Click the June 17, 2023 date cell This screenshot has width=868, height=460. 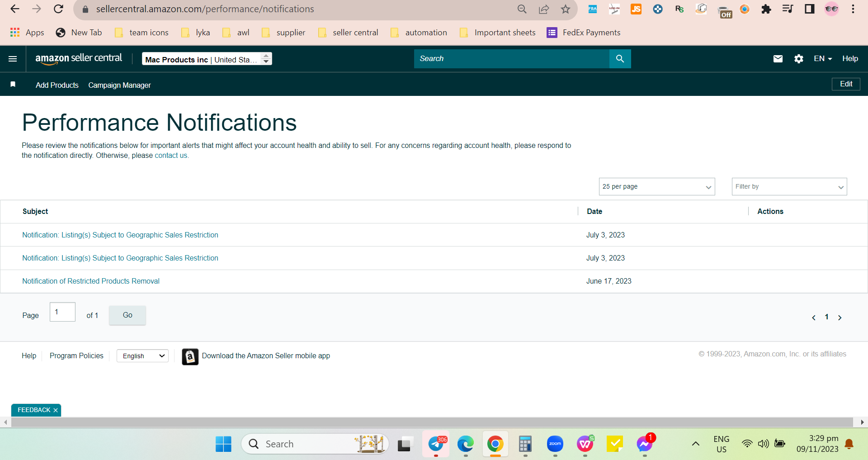coord(609,281)
